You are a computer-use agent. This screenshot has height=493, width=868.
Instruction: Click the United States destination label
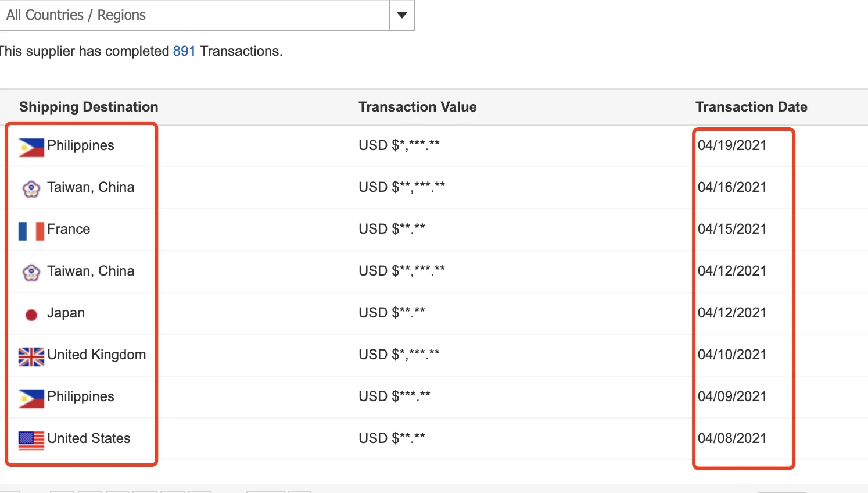click(x=89, y=438)
